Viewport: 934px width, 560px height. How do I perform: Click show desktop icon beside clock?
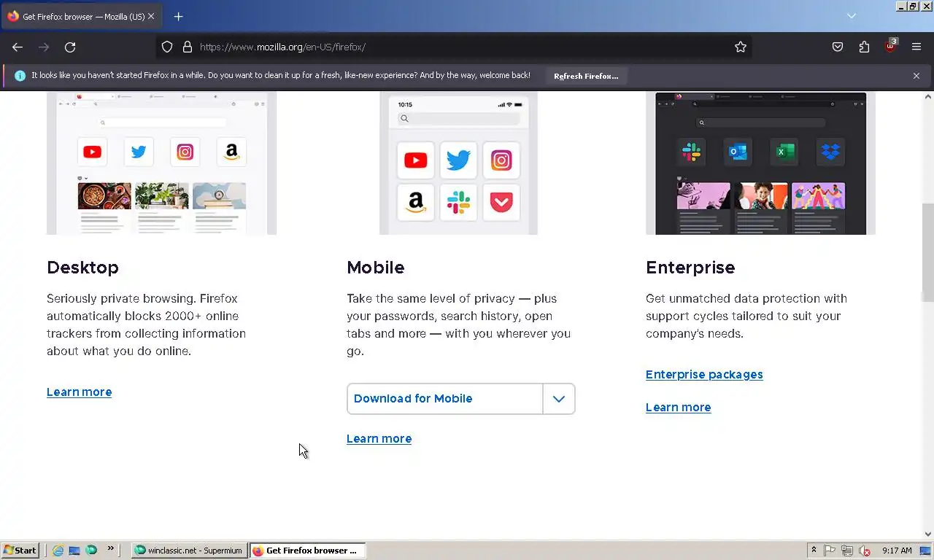925,551
